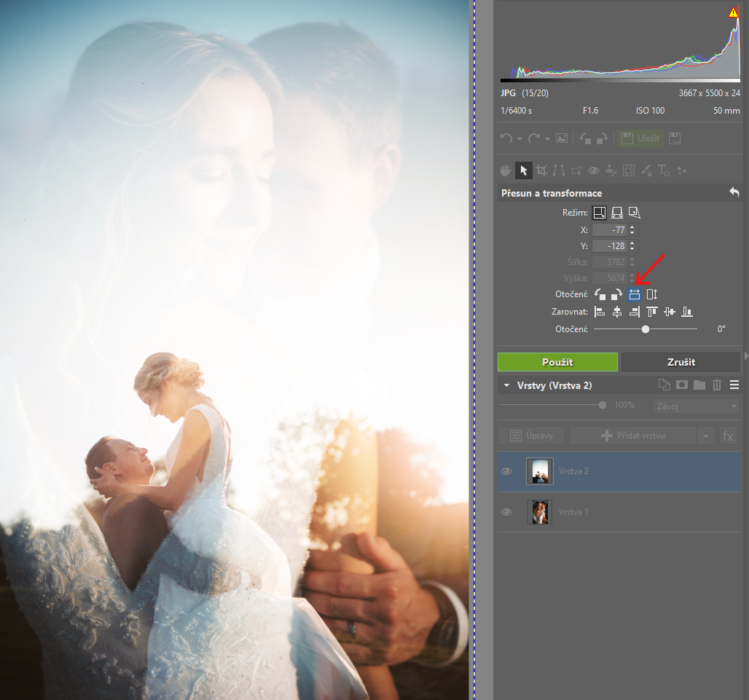The height and width of the screenshot is (700, 749).
Task: Select the Crop tool
Action: click(x=541, y=170)
